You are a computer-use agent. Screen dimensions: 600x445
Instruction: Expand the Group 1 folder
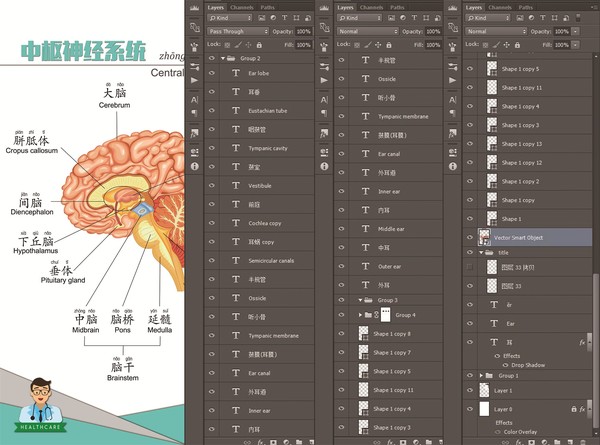(x=481, y=376)
